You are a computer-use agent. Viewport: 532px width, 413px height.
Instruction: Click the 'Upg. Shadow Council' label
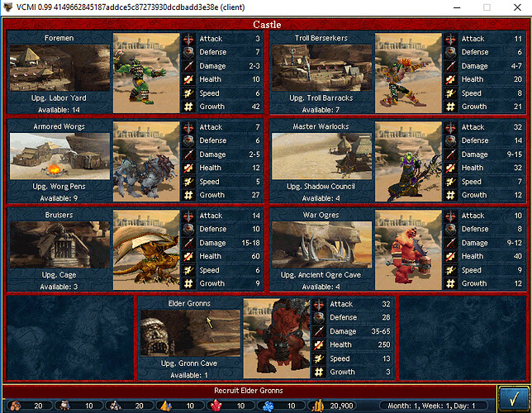point(321,187)
